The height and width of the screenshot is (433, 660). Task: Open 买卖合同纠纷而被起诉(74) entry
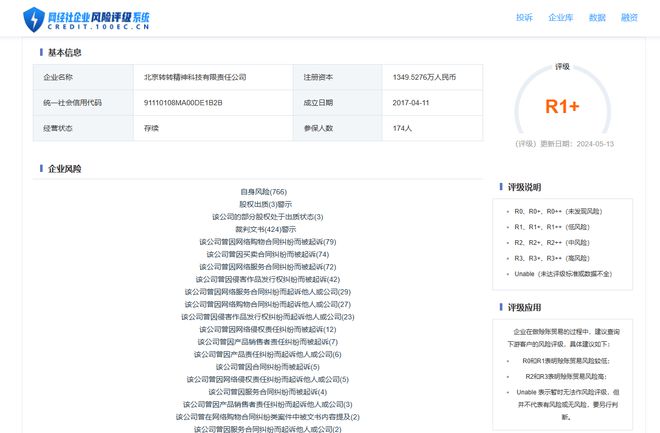tap(268, 254)
